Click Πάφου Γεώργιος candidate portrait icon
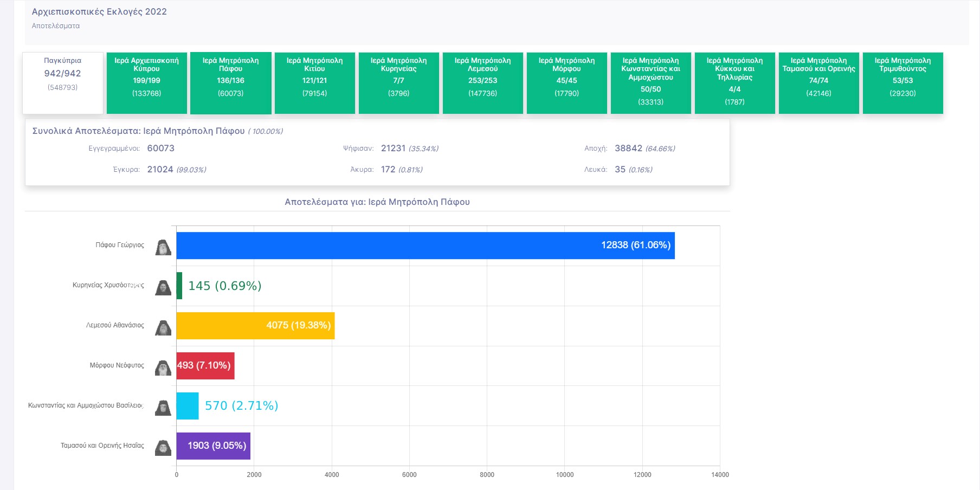The height and width of the screenshot is (490, 980). [x=163, y=247]
